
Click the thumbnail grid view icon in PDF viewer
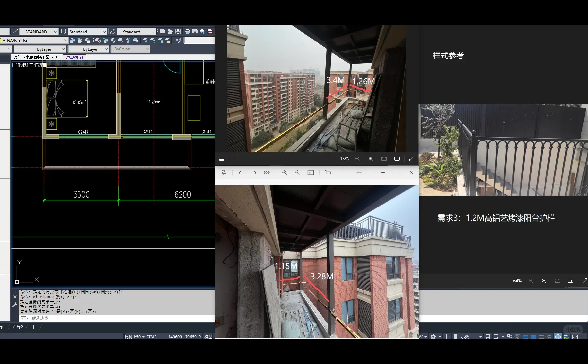point(267,173)
